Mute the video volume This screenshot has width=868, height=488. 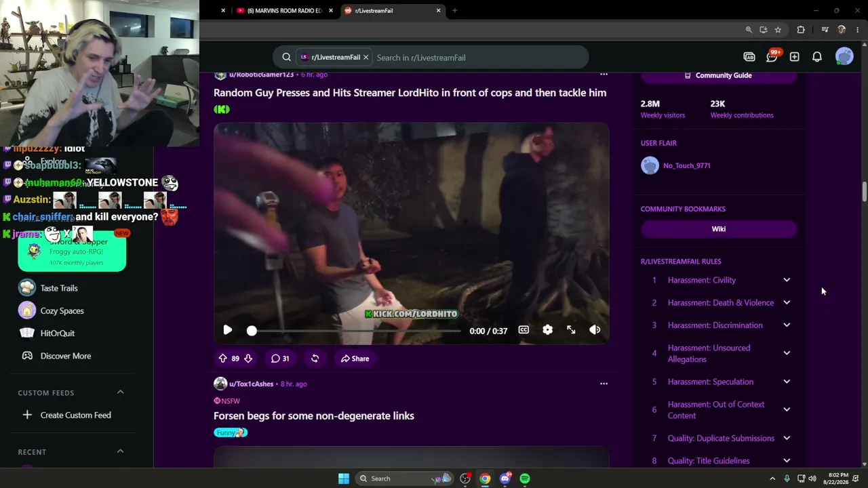click(595, 330)
